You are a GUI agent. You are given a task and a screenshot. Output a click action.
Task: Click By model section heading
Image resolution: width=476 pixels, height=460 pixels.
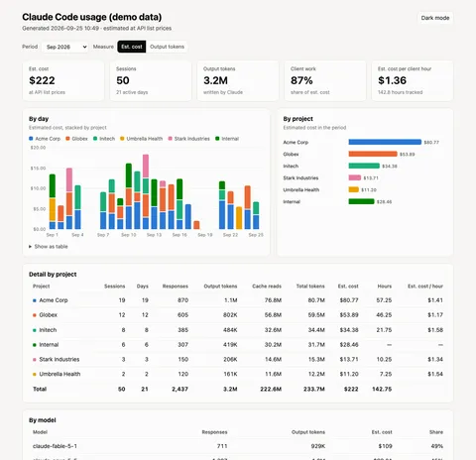(x=43, y=420)
